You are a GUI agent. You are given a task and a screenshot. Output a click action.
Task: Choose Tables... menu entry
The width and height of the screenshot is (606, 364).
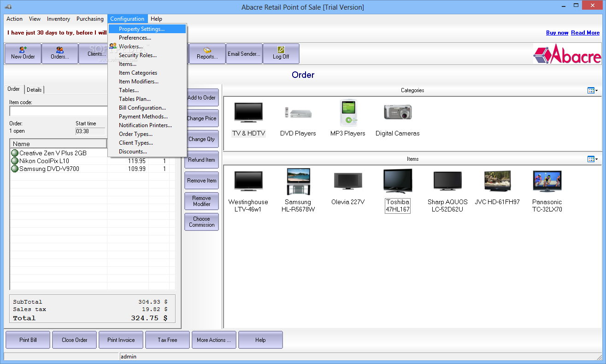pos(147,90)
